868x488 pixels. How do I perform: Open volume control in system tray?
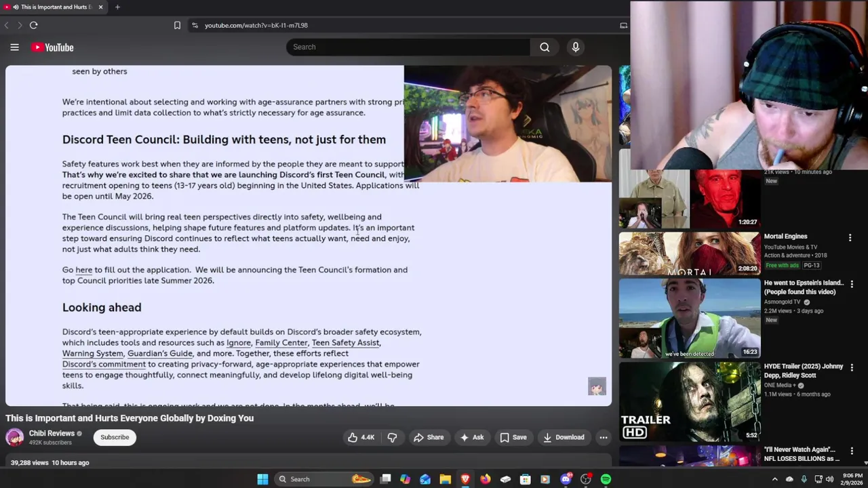[829, 479]
